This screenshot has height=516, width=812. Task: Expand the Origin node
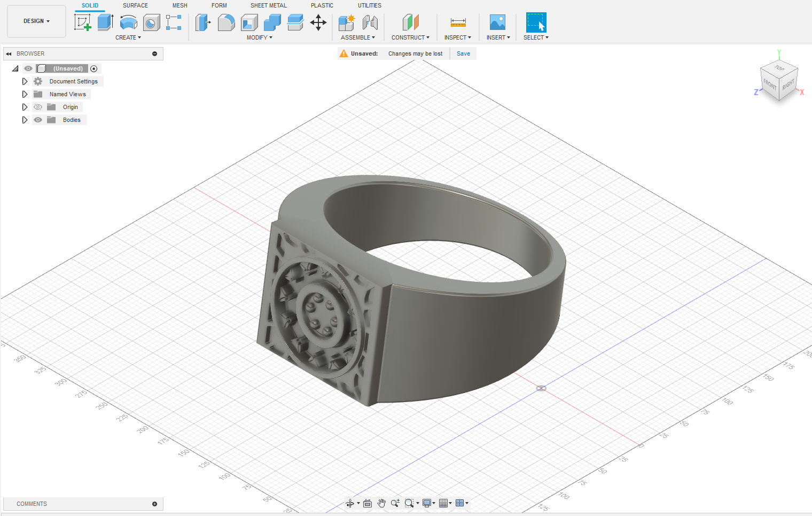[25, 107]
